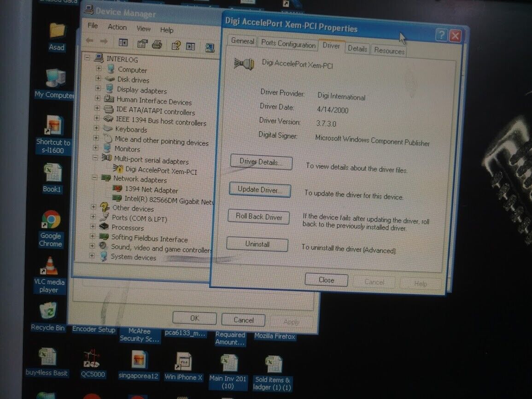Select the My Computer desktop icon
The height and width of the screenshot is (399, 532).
(x=54, y=84)
